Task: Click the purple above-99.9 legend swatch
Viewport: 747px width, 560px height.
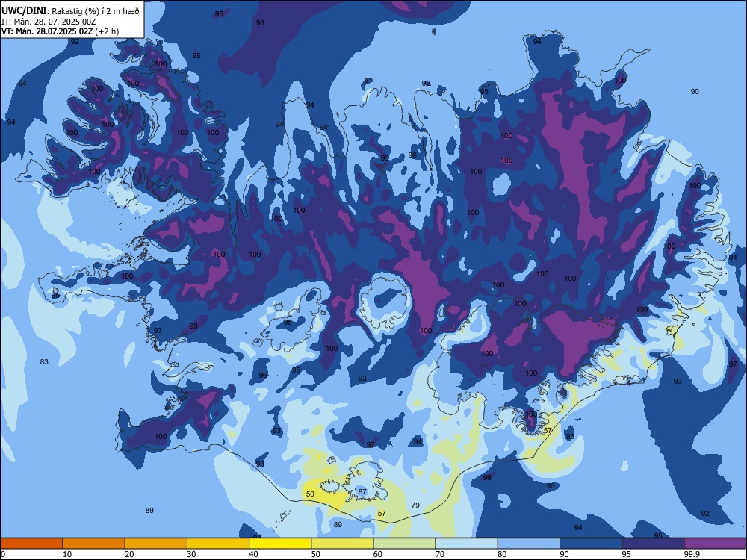Action: [715, 544]
